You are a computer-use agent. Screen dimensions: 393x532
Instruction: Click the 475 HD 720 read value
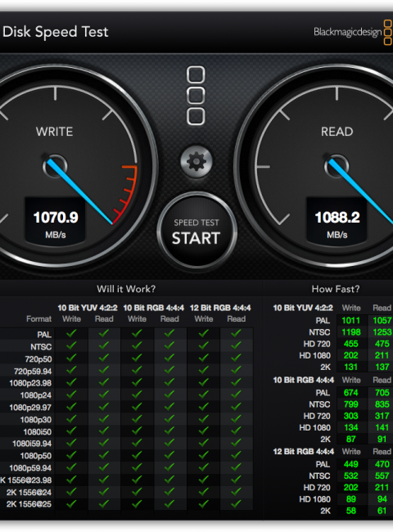pyautogui.click(x=382, y=344)
